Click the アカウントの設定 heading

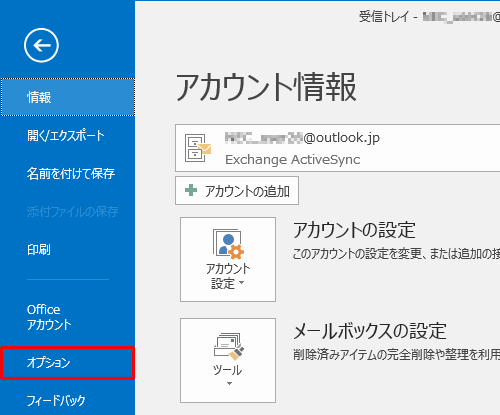click(354, 230)
